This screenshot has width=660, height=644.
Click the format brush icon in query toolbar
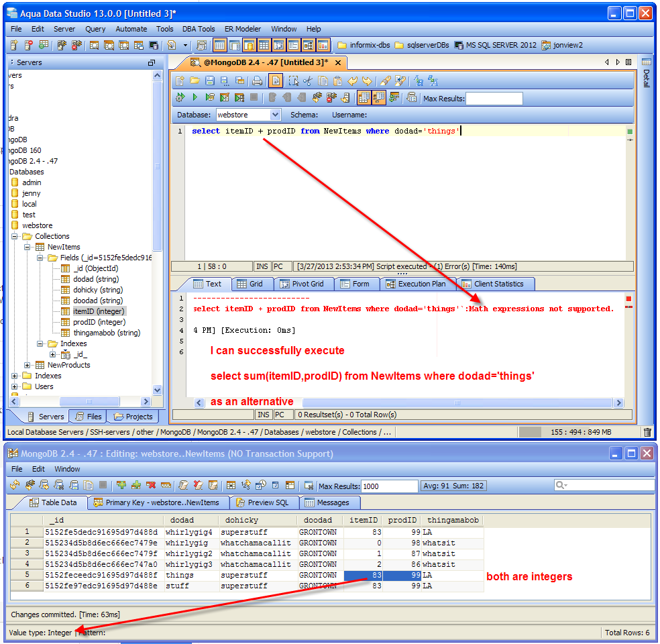click(x=386, y=80)
